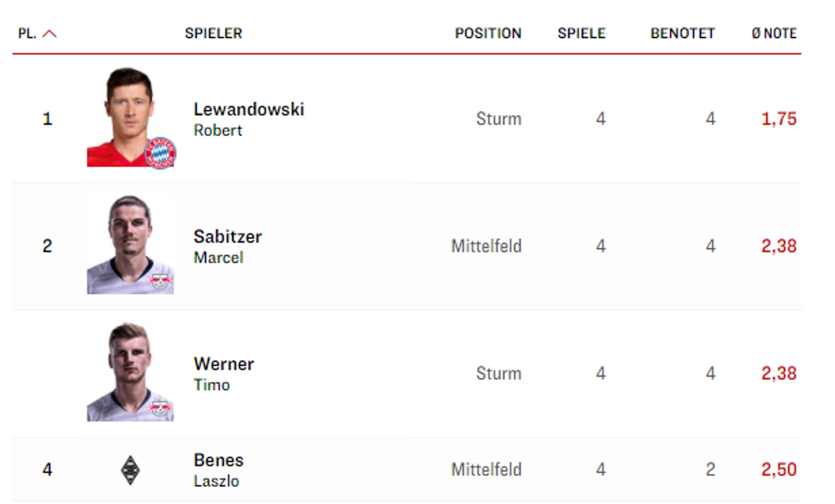This screenshot has width=835, height=504.
Task: Open Sabitzer Marcel player link
Action: [x=228, y=246]
